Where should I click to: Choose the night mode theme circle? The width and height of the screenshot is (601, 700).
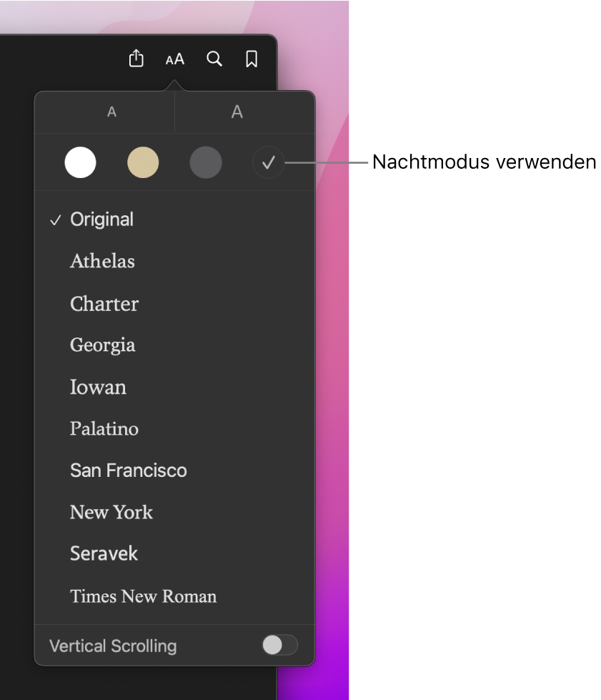[x=268, y=162]
